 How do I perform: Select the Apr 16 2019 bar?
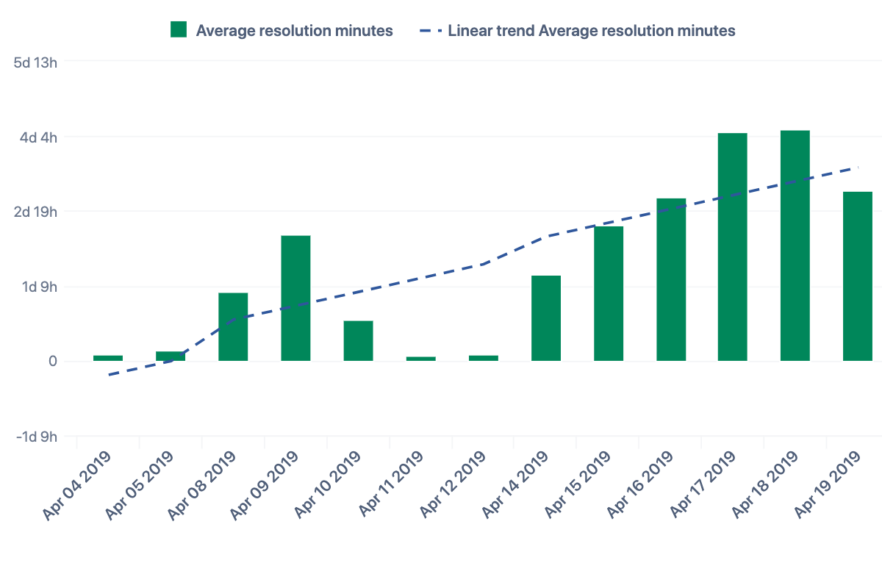(671, 279)
